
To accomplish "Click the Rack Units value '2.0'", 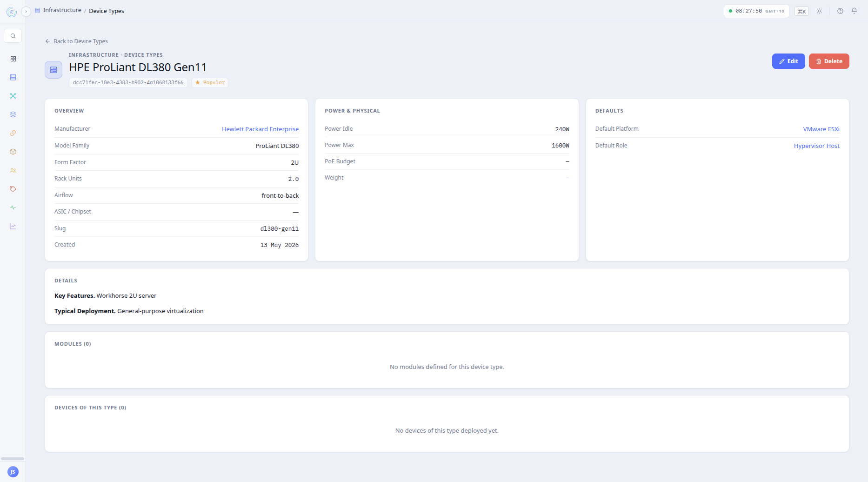I will click(x=294, y=179).
